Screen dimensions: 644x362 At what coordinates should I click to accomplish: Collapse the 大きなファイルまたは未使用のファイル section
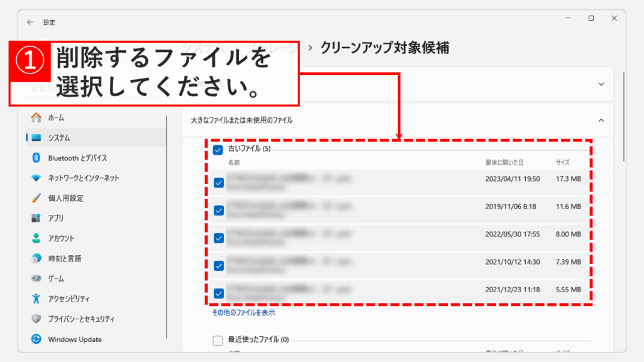click(x=601, y=120)
